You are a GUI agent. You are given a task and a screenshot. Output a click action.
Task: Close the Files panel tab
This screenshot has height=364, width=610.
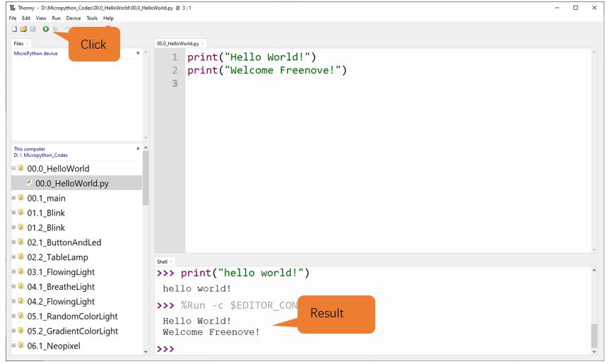pyautogui.click(x=27, y=44)
